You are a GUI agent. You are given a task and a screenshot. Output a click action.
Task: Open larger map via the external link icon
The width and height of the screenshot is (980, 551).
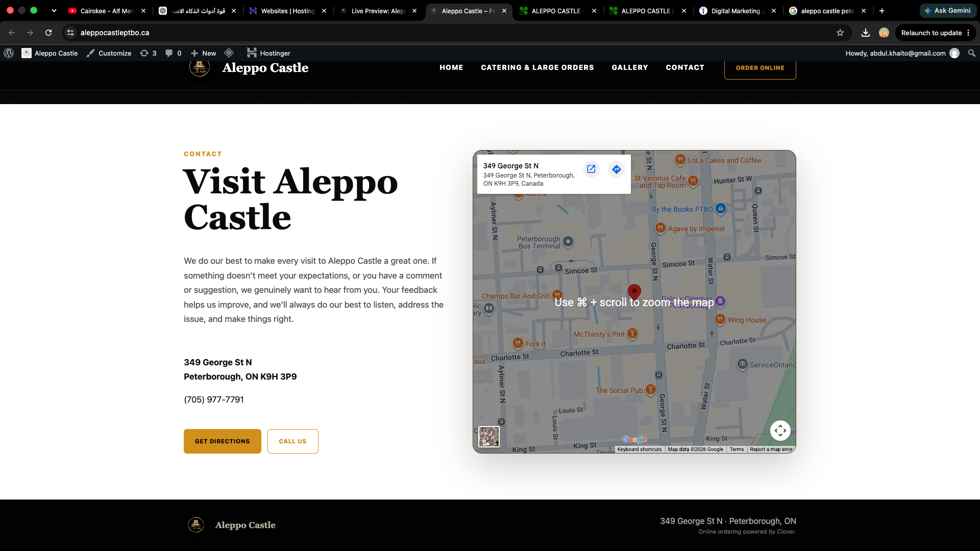click(x=591, y=169)
